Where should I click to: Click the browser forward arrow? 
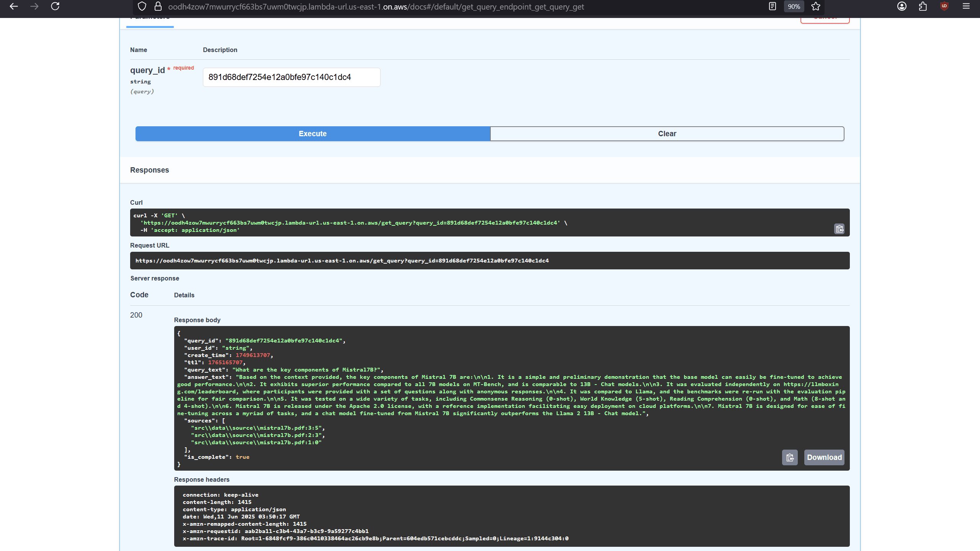(34, 7)
